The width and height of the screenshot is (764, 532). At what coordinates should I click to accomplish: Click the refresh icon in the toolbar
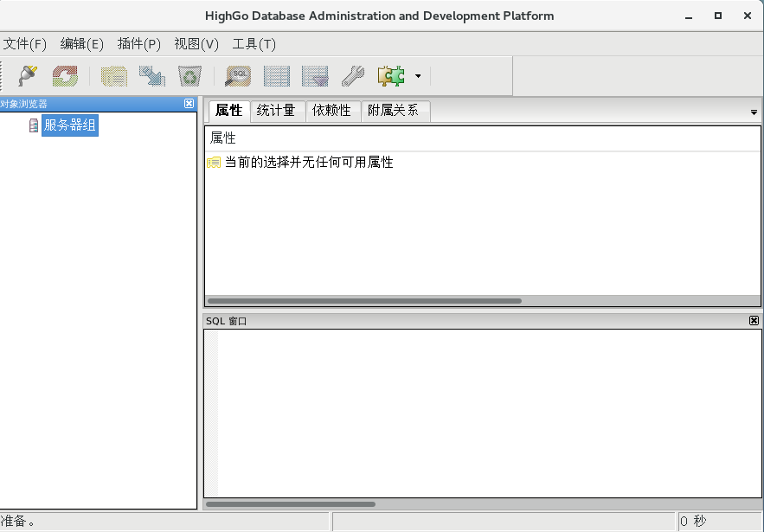pos(64,75)
